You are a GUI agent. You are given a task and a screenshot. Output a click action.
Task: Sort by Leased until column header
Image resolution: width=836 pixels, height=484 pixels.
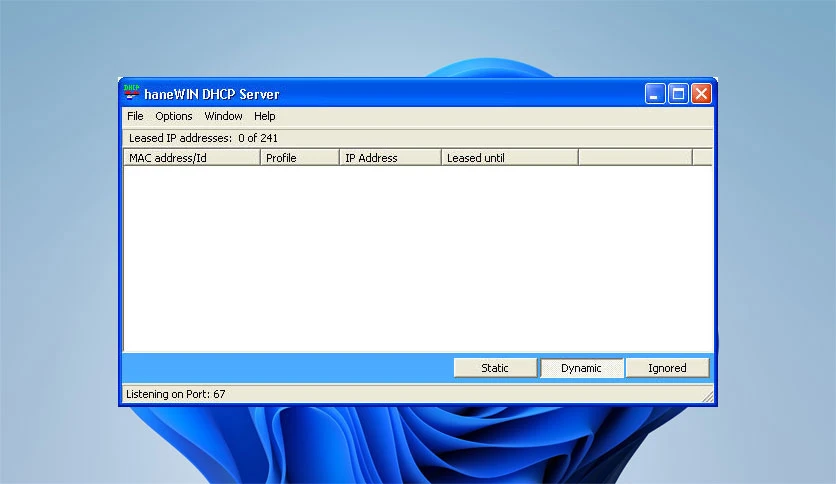click(510, 158)
